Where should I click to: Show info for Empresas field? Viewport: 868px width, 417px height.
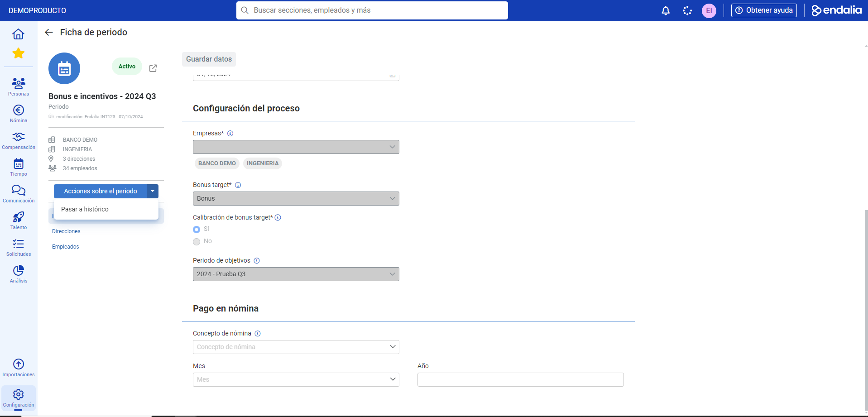point(230,134)
